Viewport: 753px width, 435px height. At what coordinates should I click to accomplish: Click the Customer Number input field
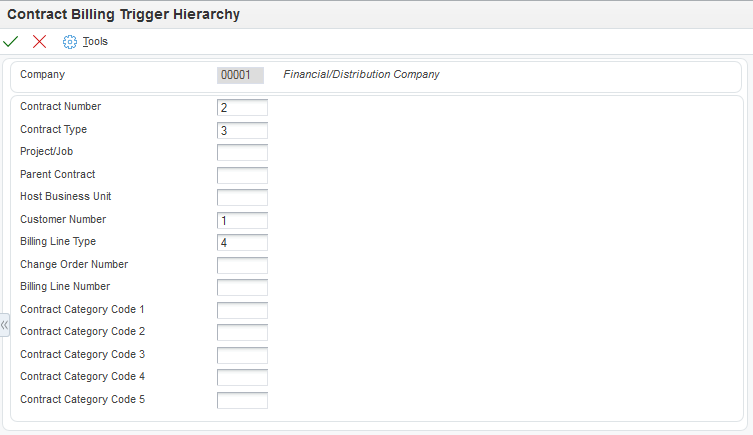coord(242,220)
